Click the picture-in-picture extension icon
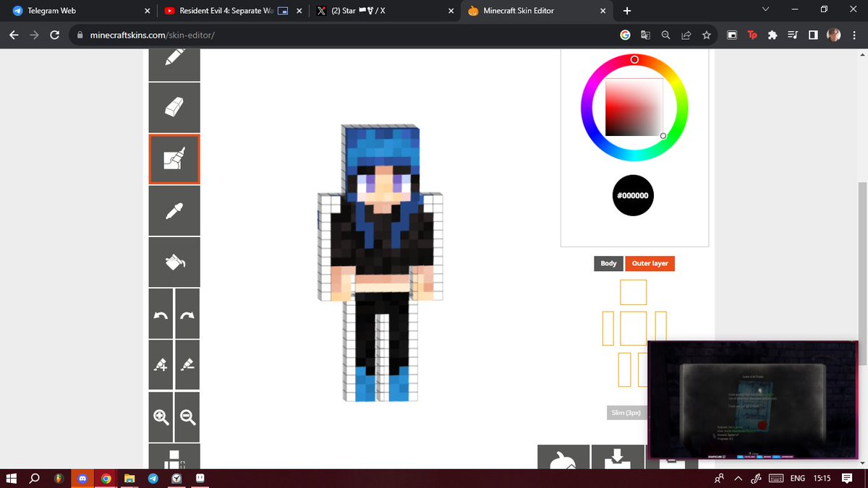 [x=732, y=35]
